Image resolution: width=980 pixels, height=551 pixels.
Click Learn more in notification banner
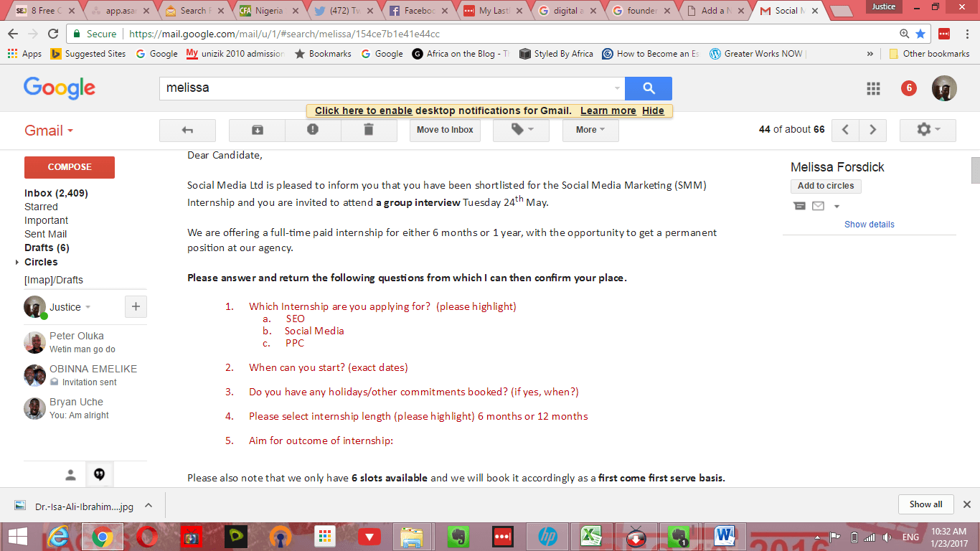tap(608, 110)
